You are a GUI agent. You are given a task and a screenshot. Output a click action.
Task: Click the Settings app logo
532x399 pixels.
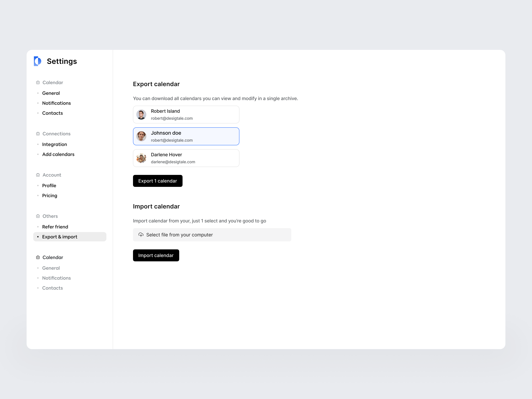click(37, 61)
